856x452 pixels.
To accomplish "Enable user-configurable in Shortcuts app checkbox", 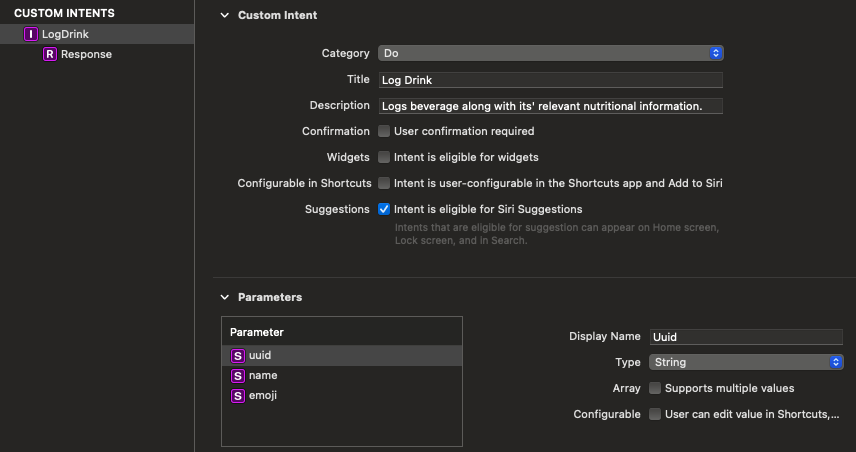I will (384, 183).
